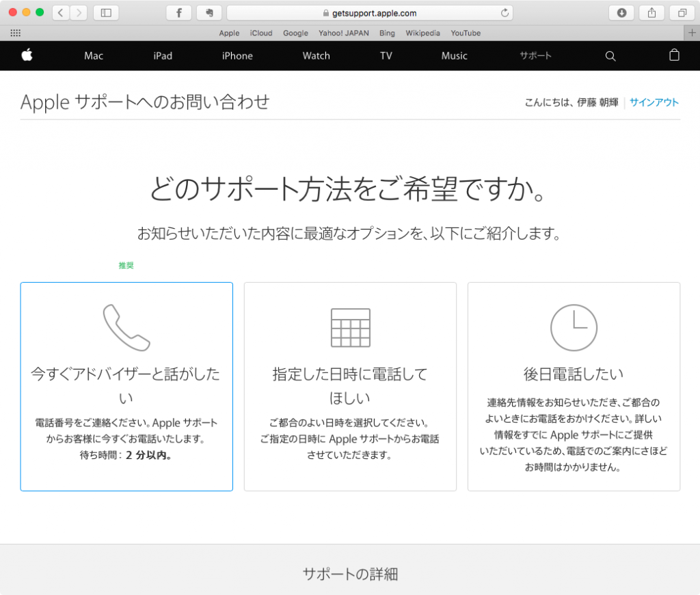Minimize the Safari window with the yellow button
This screenshot has width=700, height=595.
click(x=27, y=12)
